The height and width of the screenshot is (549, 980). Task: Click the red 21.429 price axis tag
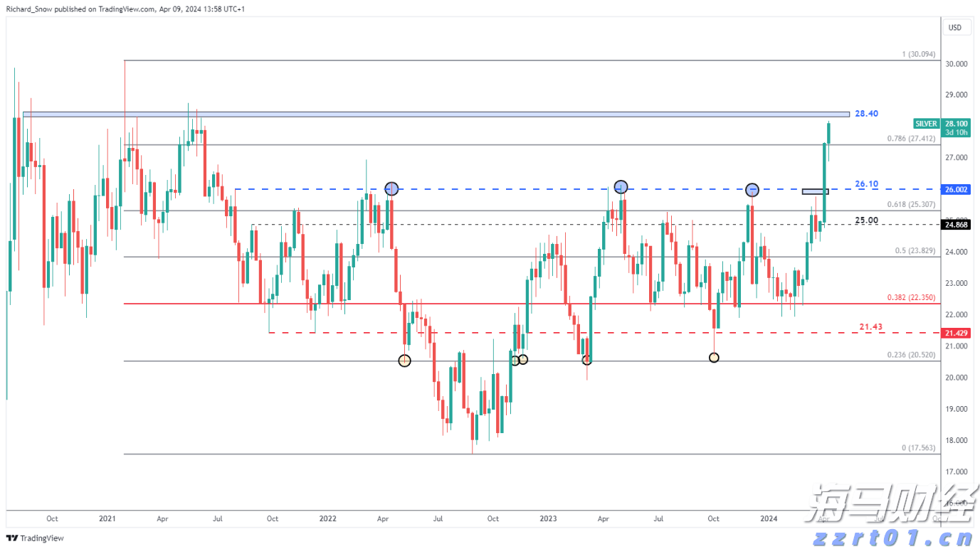tap(954, 333)
